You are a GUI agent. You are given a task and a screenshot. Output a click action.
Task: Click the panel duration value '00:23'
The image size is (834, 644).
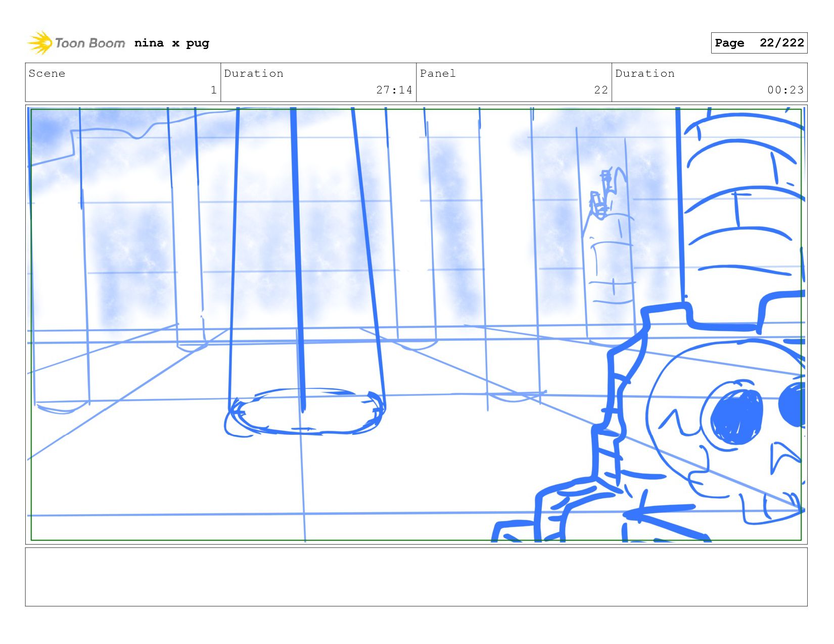(785, 90)
